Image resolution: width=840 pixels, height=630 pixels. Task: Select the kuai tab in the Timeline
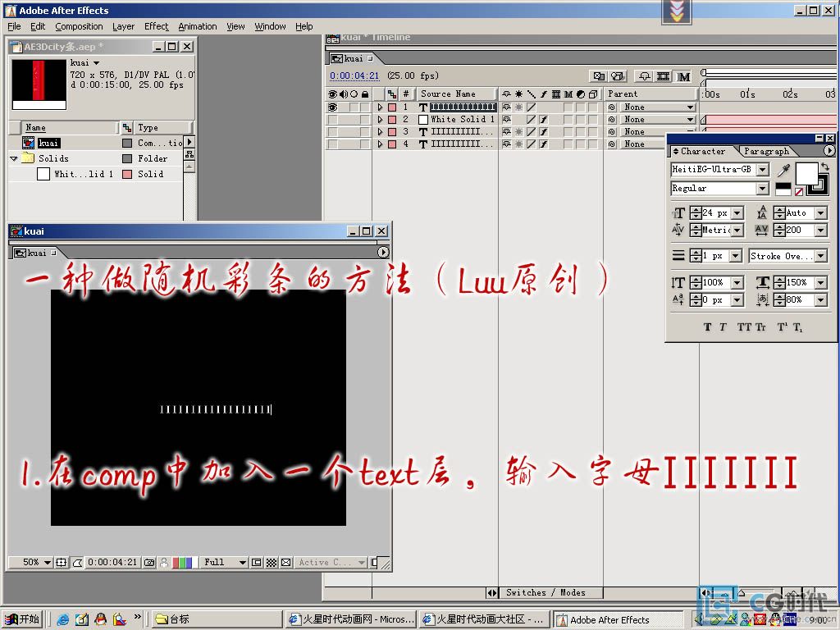pyautogui.click(x=353, y=58)
